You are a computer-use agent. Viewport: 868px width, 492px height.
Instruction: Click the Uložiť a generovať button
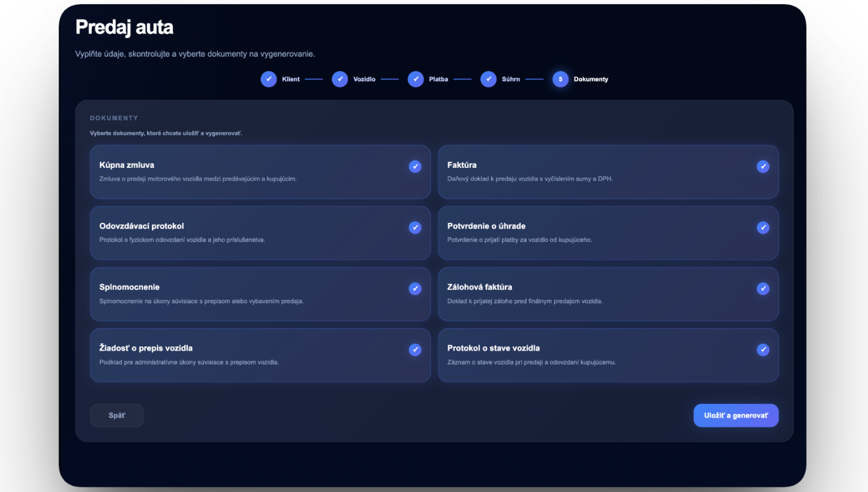[x=735, y=416]
